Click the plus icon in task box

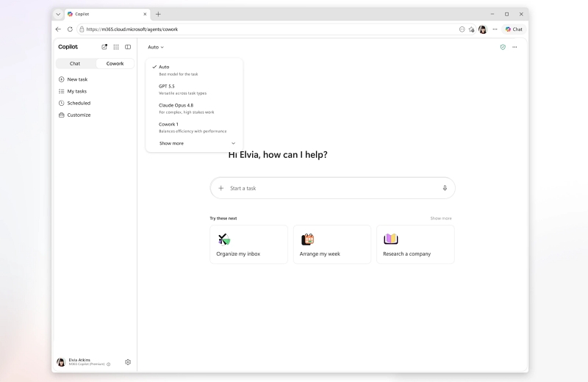point(221,188)
